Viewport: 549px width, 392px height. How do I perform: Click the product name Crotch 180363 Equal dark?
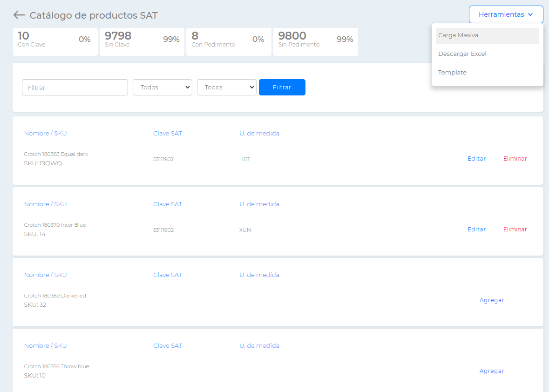pos(56,155)
